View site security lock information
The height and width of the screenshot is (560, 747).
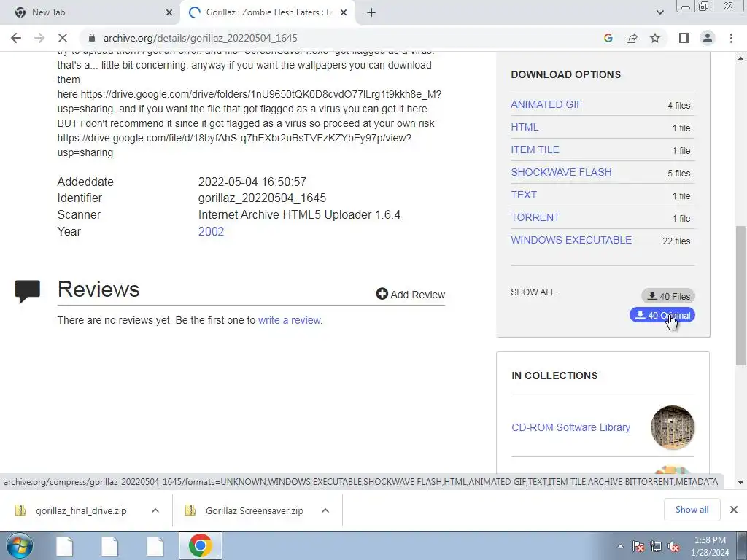[x=92, y=38]
